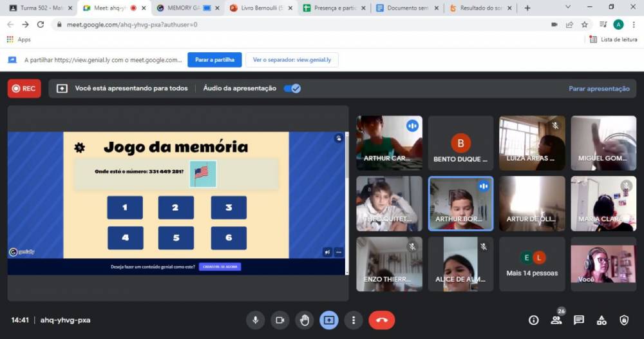Open the Chrome tab search chevron
The height and width of the screenshot is (339, 644).
pos(568,8)
